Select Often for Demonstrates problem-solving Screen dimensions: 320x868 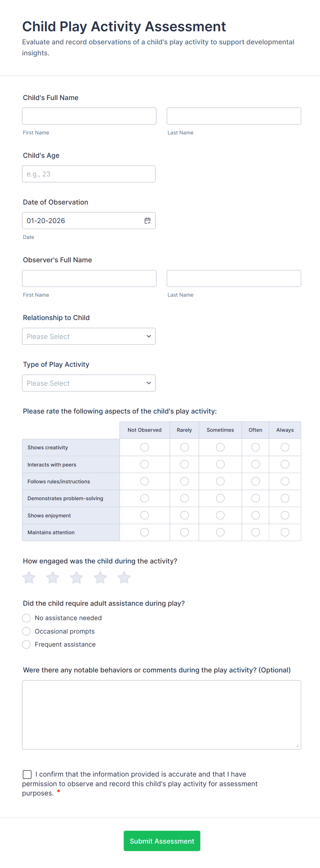255,498
